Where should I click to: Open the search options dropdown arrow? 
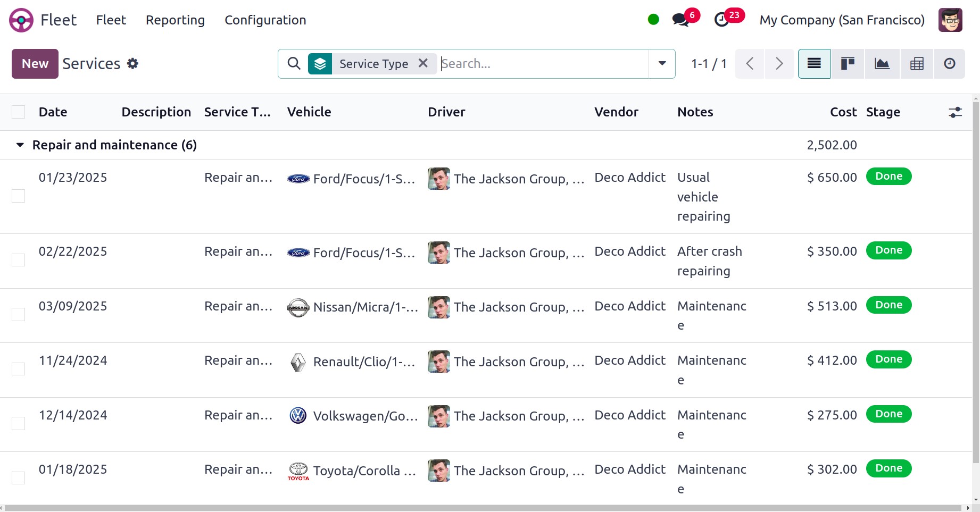pos(662,64)
